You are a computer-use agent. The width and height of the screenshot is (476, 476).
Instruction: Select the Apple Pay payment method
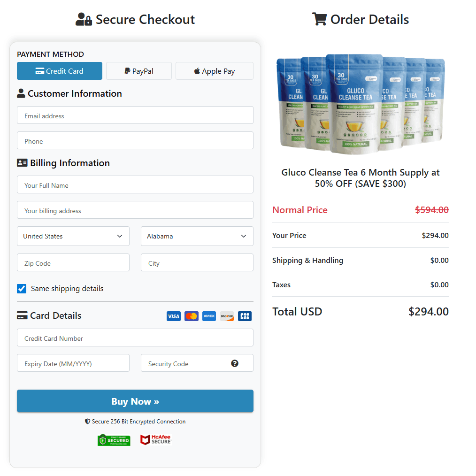(214, 71)
